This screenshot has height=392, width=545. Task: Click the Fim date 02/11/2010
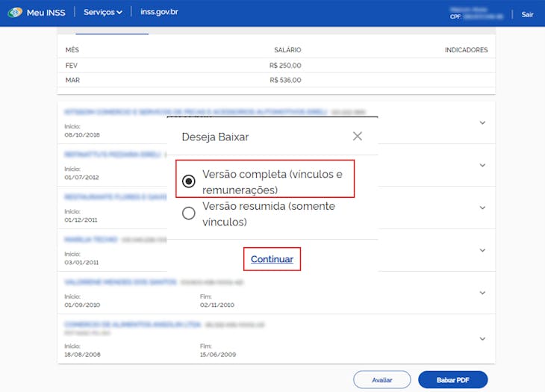coord(217,305)
